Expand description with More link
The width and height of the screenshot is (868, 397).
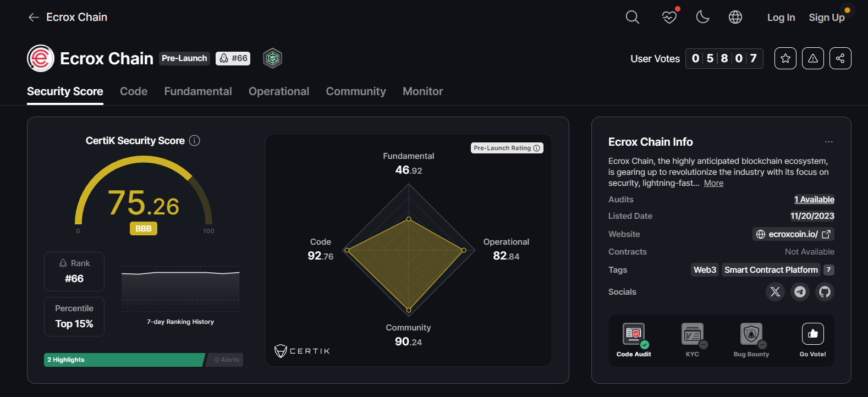713,183
